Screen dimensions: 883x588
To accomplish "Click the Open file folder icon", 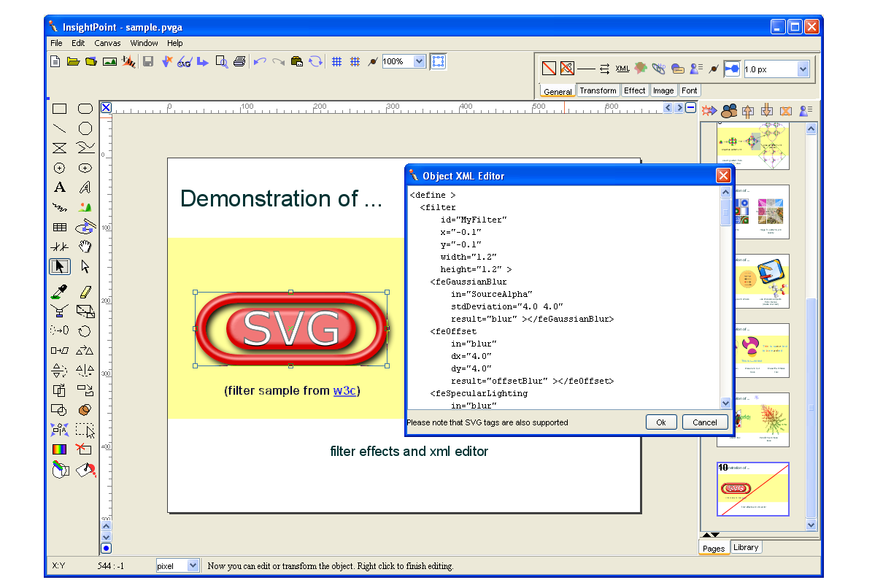I will coord(73,62).
